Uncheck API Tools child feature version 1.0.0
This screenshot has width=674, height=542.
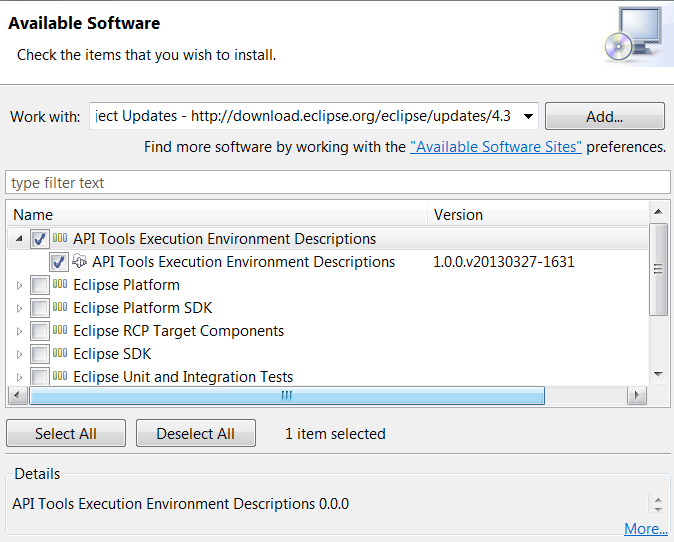coord(59,262)
